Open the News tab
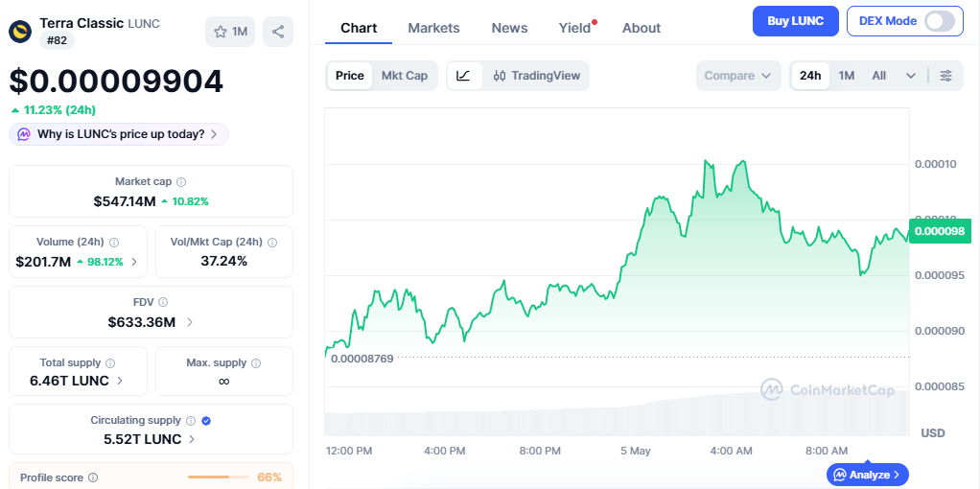Screen dimensions: 980x489 [x=509, y=28]
